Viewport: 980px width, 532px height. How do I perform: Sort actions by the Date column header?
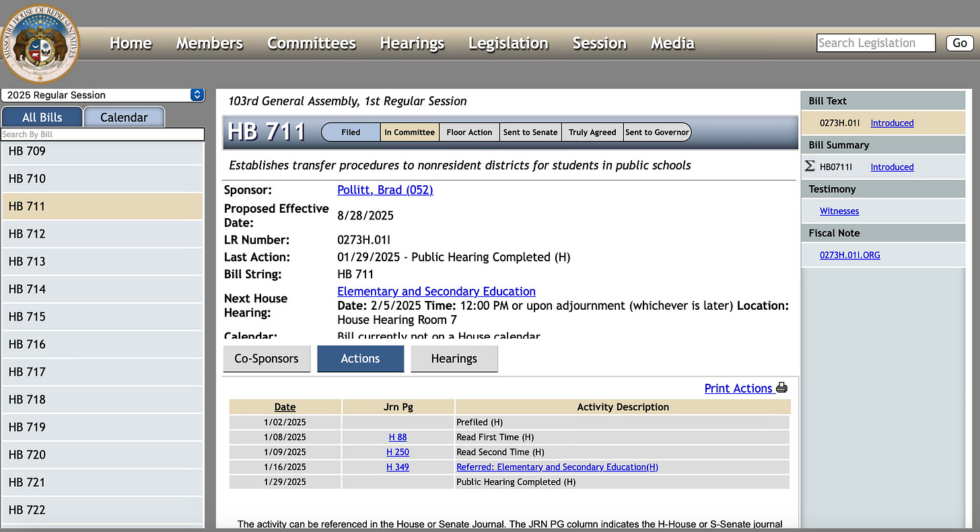click(x=285, y=407)
